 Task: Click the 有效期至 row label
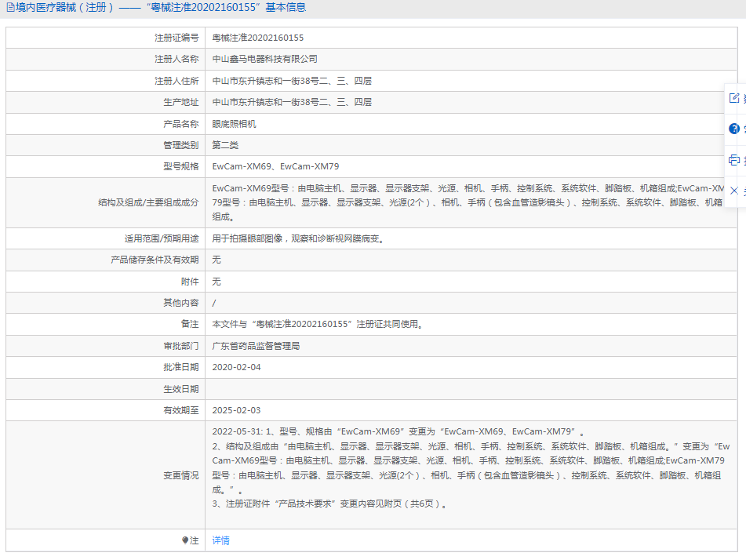[x=180, y=410]
